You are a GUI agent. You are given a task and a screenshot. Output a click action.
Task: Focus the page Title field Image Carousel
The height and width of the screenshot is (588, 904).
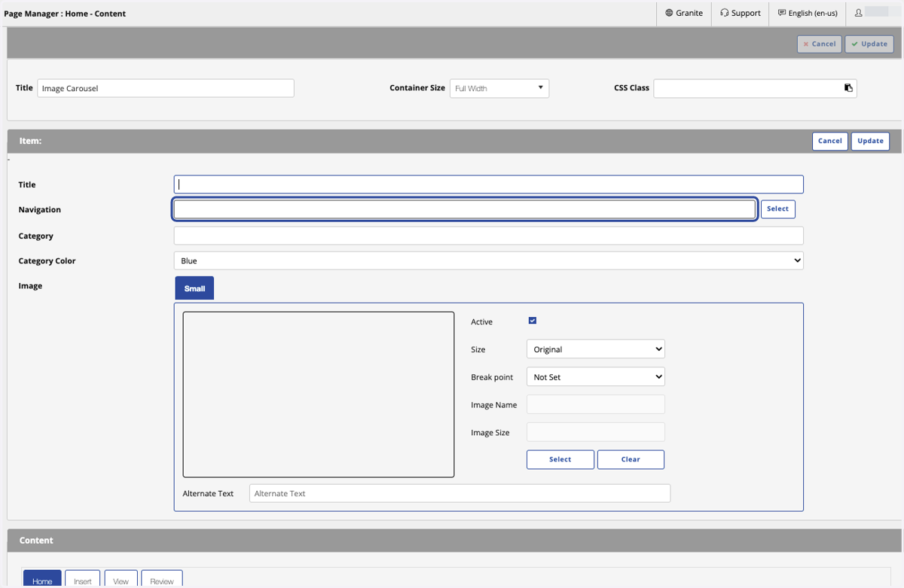[x=166, y=88]
